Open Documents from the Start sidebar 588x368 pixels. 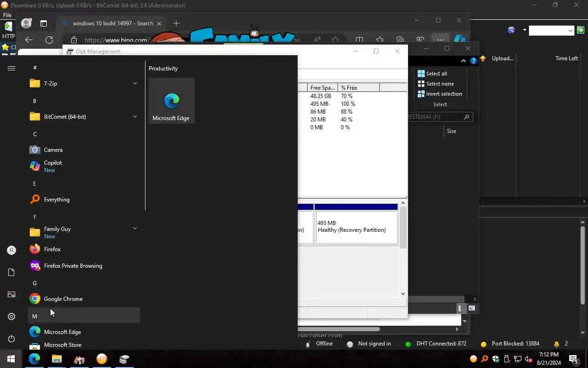click(x=11, y=272)
